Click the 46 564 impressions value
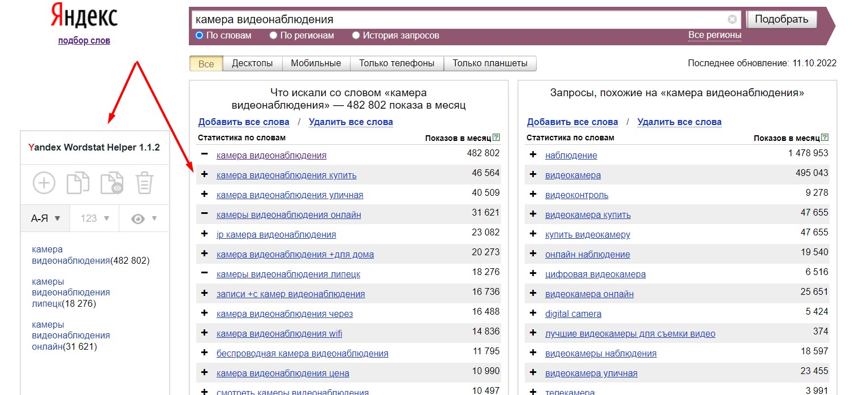The width and height of the screenshot is (868, 395). pyautogui.click(x=486, y=173)
